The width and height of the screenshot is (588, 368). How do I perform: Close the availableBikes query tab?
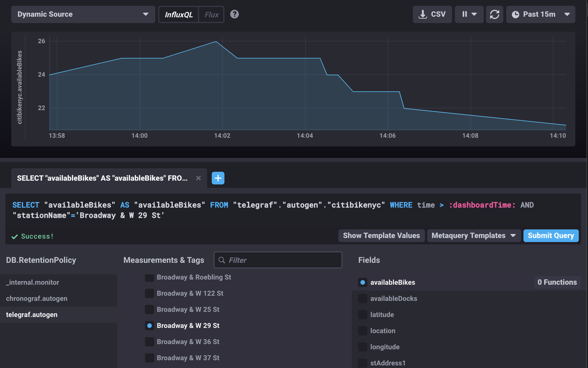pos(198,178)
